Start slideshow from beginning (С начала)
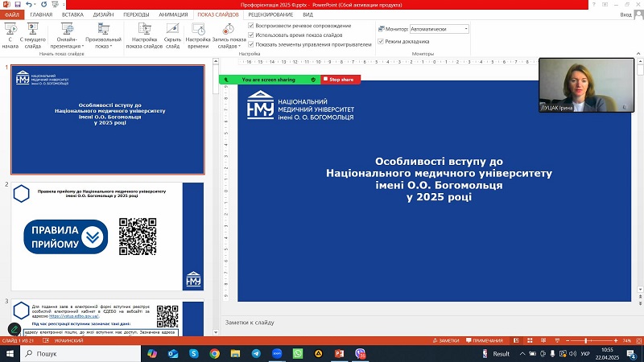The height and width of the screenshot is (362, 644). tap(10, 35)
